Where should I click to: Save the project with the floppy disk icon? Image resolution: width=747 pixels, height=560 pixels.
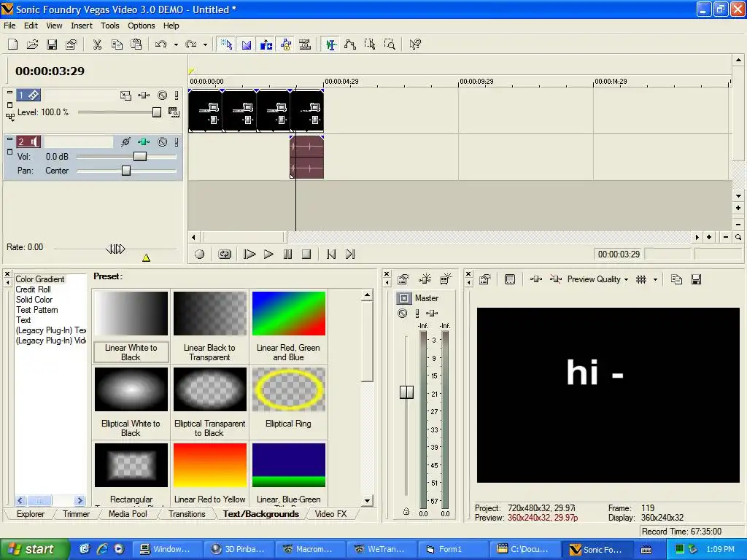tap(52, 44)
